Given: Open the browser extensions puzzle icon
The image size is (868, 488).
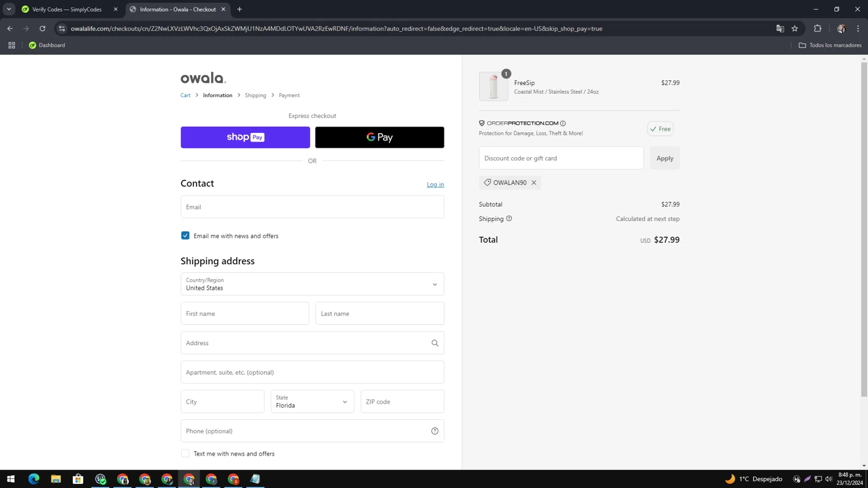Looking at the screenshot, I should (817, 28).
